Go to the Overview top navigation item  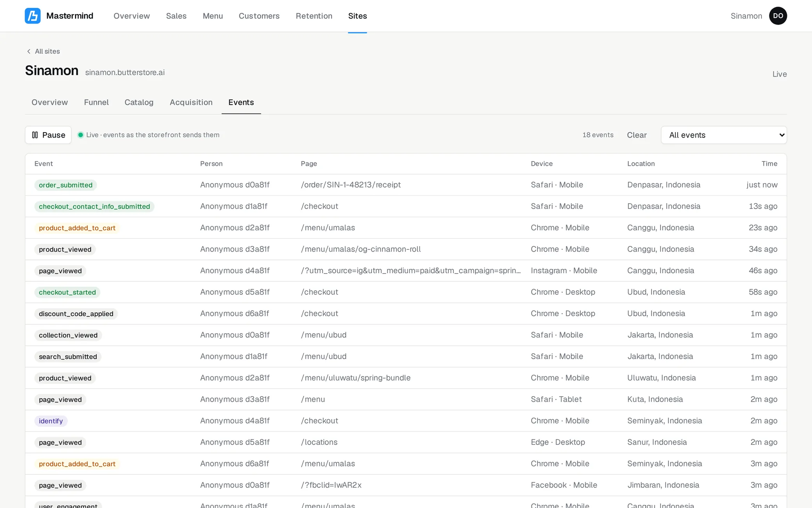tap(132, 16)
